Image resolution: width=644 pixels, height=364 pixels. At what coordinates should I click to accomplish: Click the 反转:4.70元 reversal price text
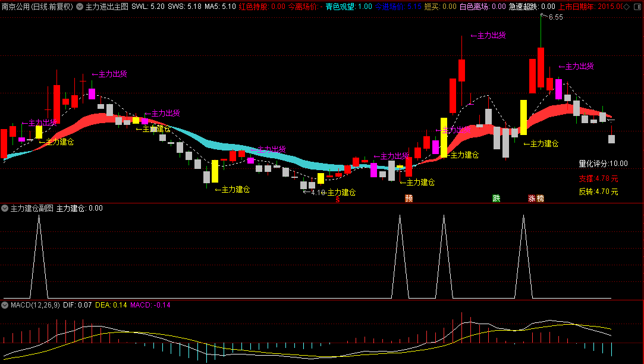(598, 192)
